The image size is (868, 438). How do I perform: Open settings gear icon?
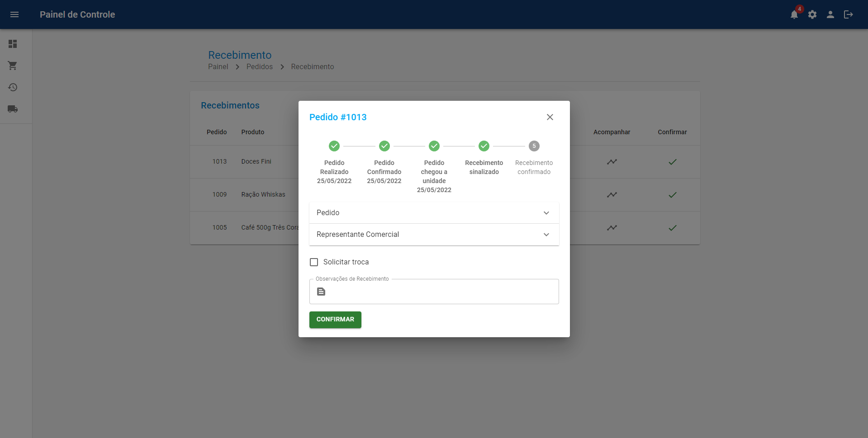point(812,14)
